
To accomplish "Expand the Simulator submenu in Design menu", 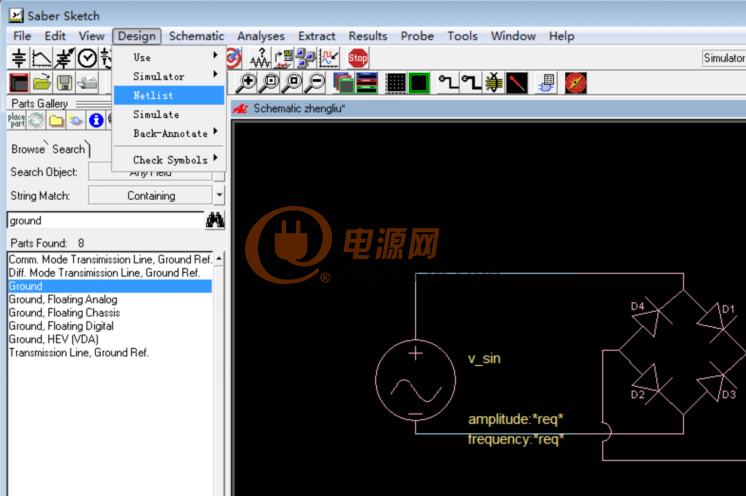I will click(169, 76).
